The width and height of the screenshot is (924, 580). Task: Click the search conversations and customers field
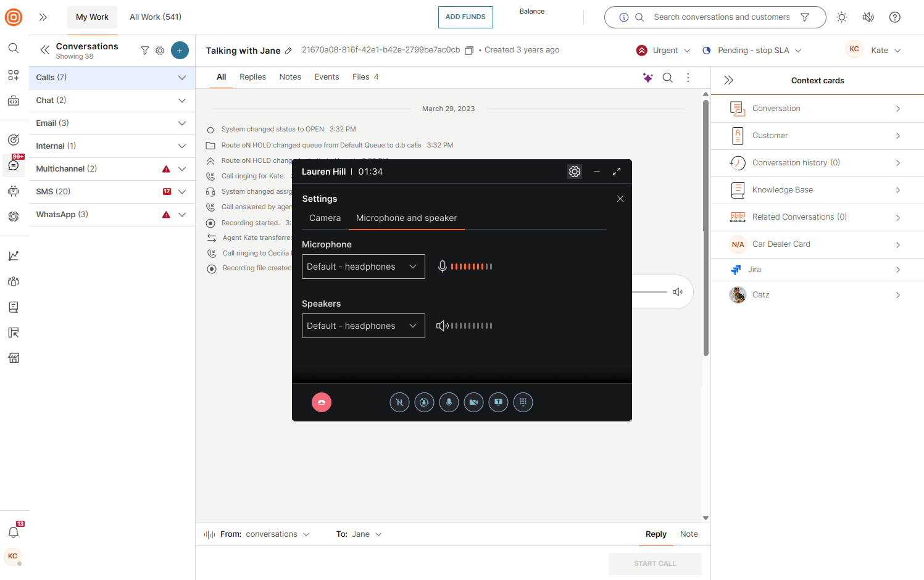tap(722, 17)
